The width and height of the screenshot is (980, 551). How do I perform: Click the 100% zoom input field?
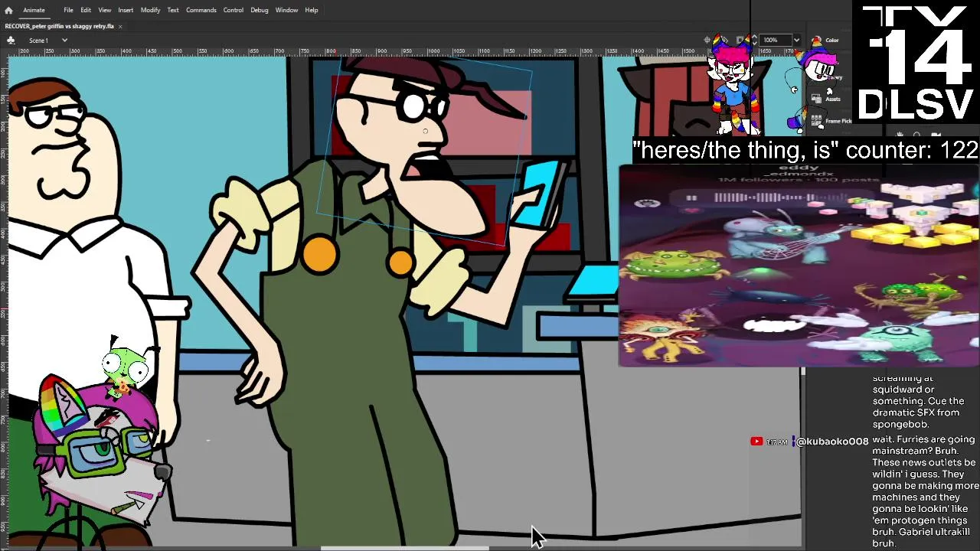775,40
